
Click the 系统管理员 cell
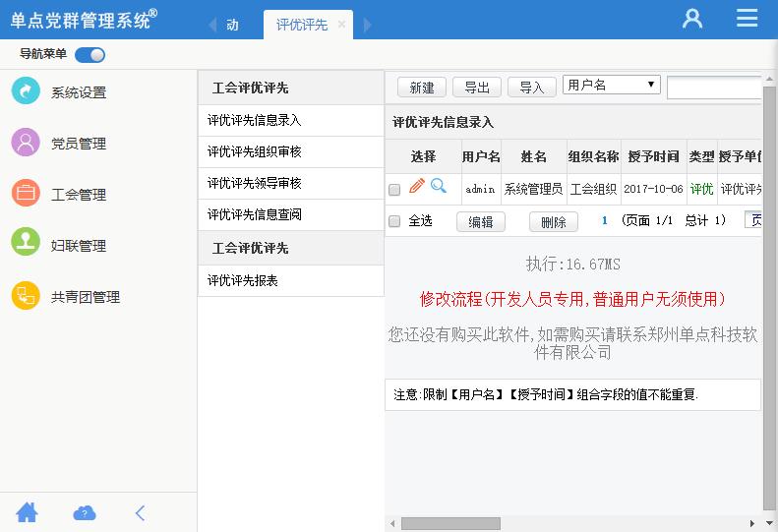pos(533,189)
